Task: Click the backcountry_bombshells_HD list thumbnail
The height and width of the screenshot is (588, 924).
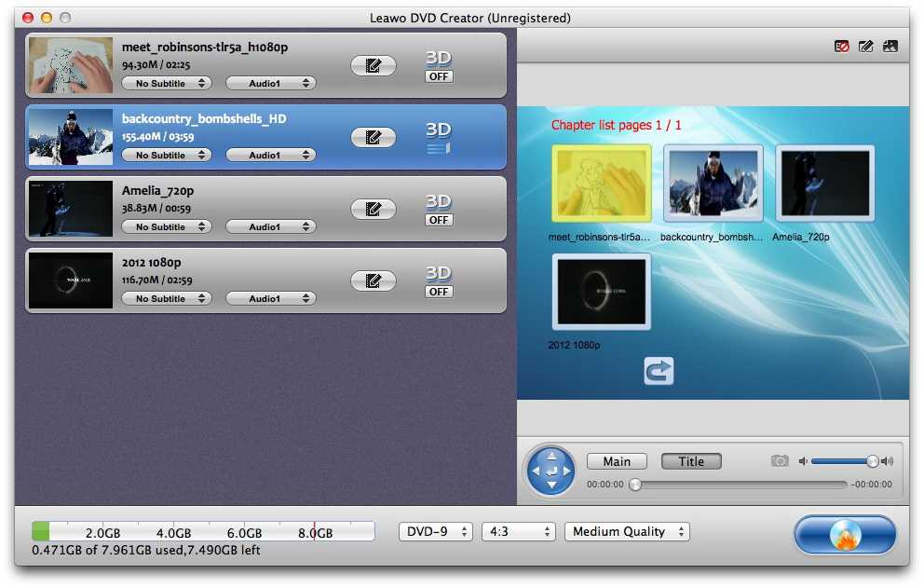Action: [x=71, y=137]
